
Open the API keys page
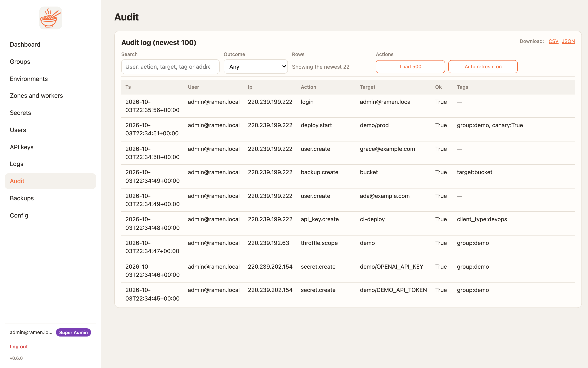[x=22, y=147]
